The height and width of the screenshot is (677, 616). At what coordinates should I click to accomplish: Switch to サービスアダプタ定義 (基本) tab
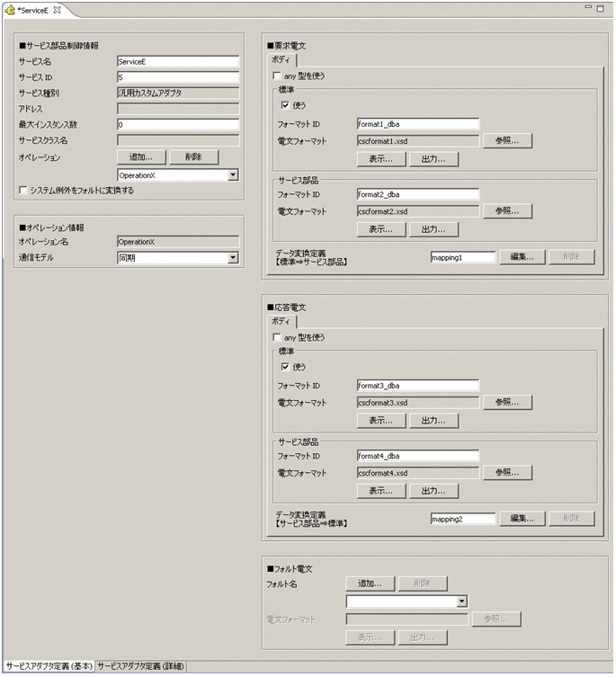pyautogui.click(x=49, y=666)
